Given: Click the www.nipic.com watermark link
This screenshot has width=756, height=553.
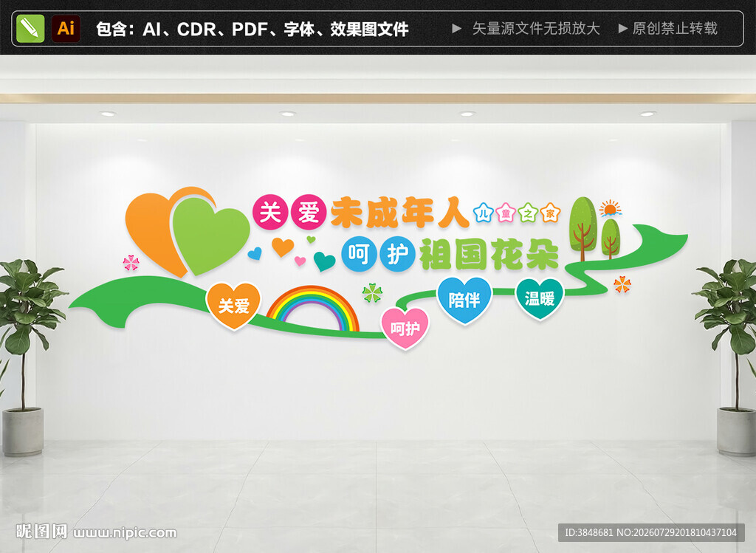Looking at the screenshot, I should 126,533.
